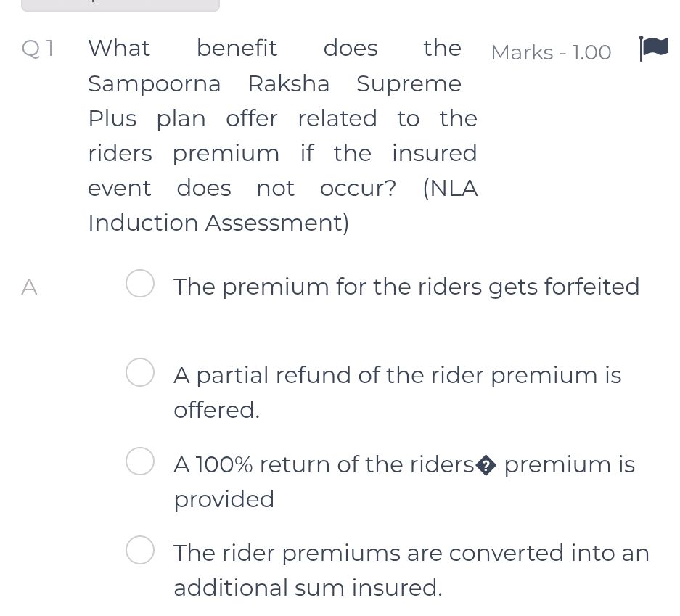Click the "Sampoorna Raksha Supreme" question text
680x616 pixels.
(x=274, y=84)
